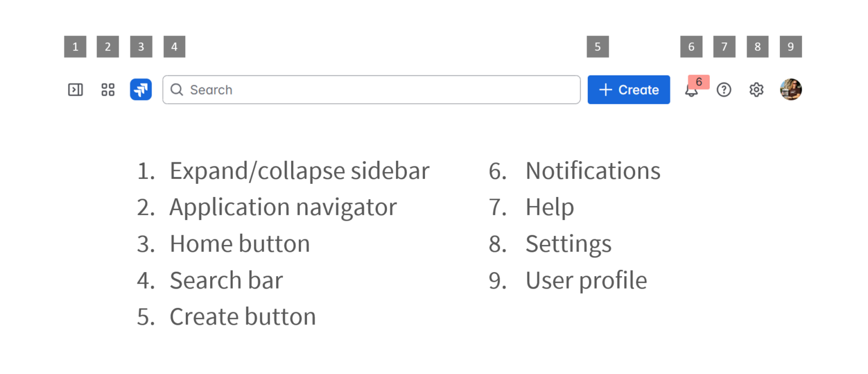This screenshot has height=374, width=868.
Task: Click the numbered callout labeled 5
Action: click(x=597, y=46)
